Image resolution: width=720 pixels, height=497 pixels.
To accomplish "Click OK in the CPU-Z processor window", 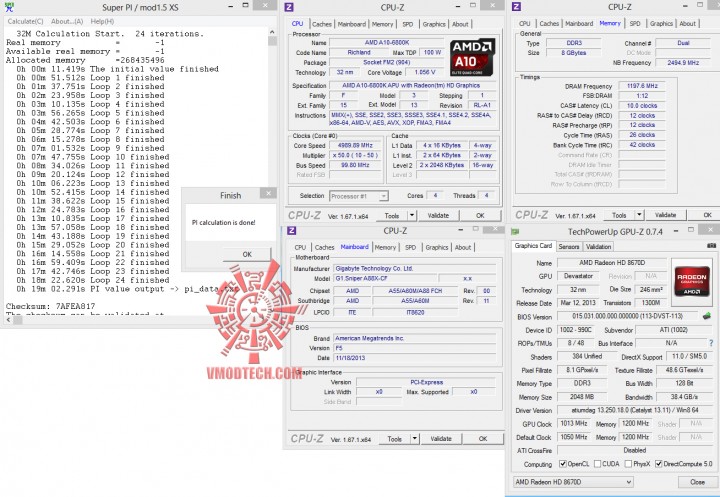I will click(480, 215).
